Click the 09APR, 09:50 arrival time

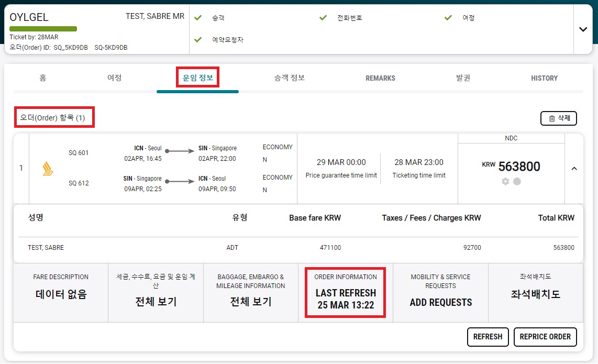(x=217, y=189)
